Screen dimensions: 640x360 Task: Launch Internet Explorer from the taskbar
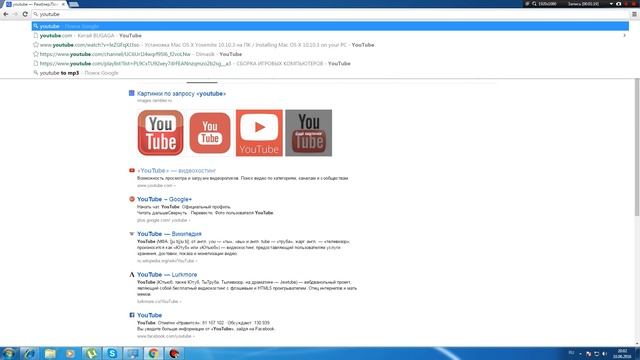(29, 353)
